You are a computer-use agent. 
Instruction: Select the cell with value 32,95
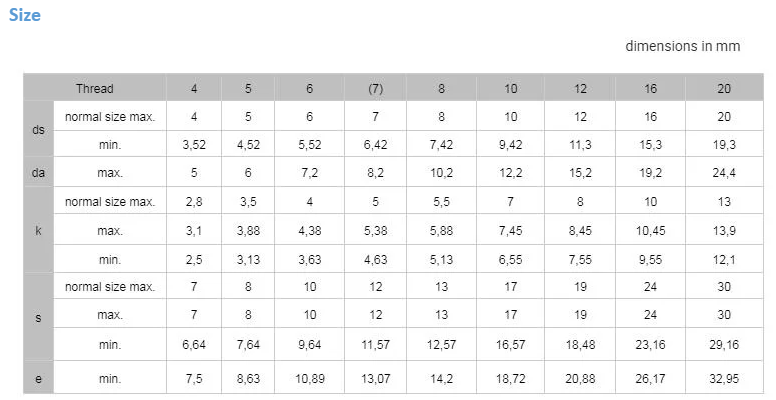tap(724, 380)
